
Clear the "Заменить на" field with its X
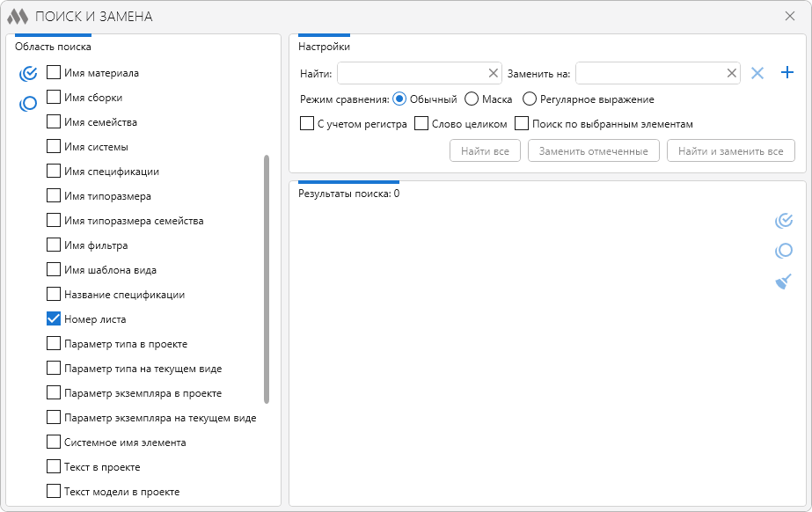point(731,73)
